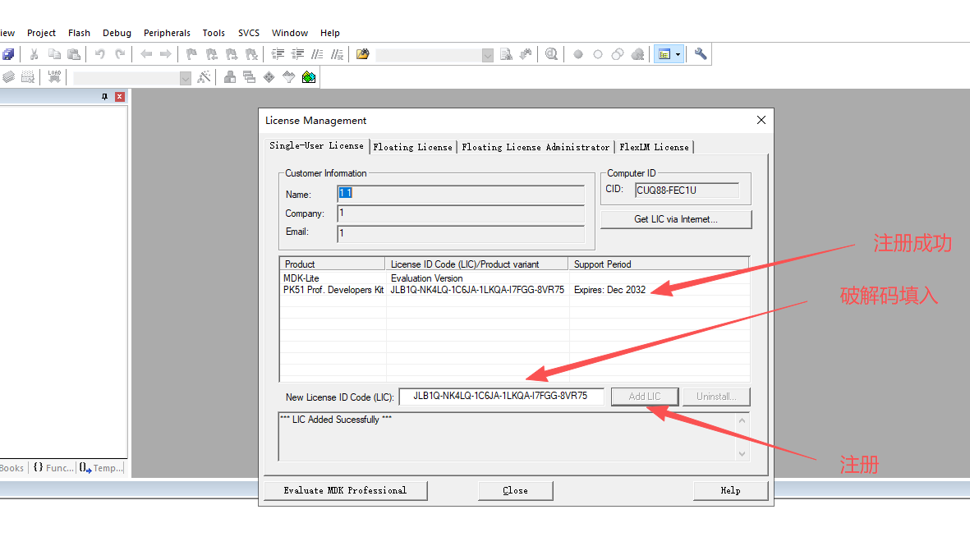
Task: Click the Redo arrow icon
Action: click(x=120, y=54)
